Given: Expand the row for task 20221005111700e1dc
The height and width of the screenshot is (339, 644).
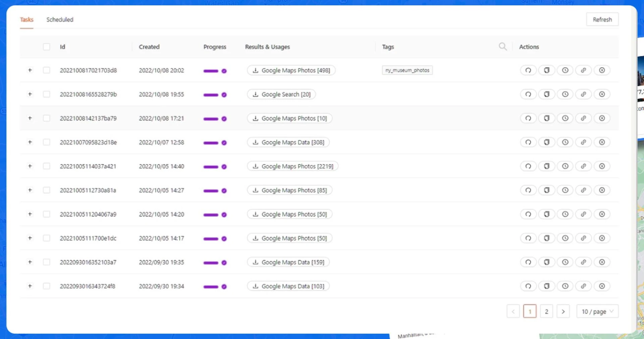Looking at the screenshot, I should coord(30,238).
